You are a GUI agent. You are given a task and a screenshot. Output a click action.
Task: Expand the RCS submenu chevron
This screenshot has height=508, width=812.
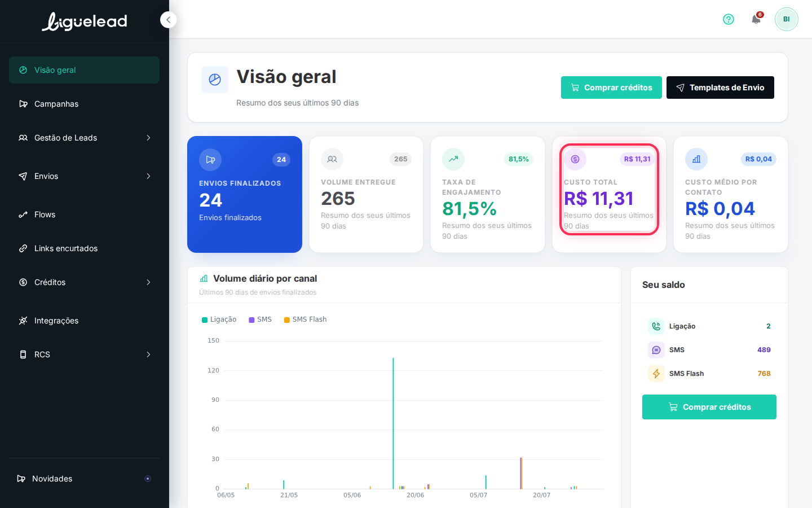(x=148, y=354)
